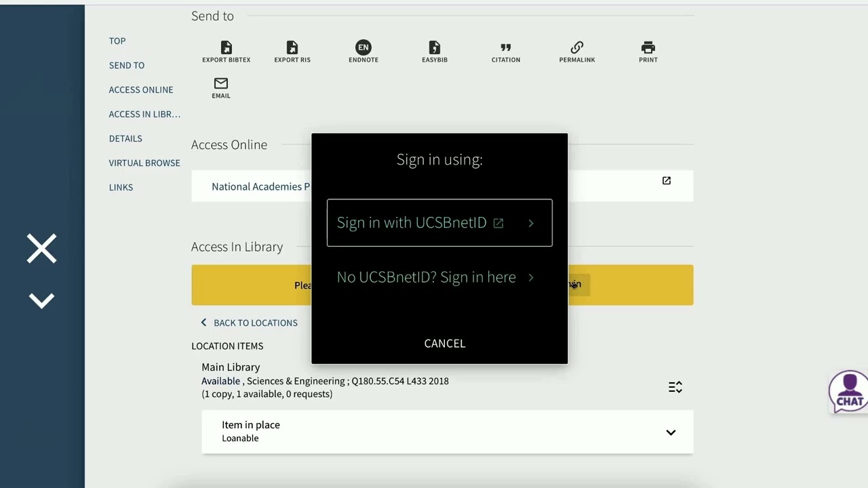This screenshot has height=488, width=868.
Task: Click the Loanable status text
Action: 240,439
